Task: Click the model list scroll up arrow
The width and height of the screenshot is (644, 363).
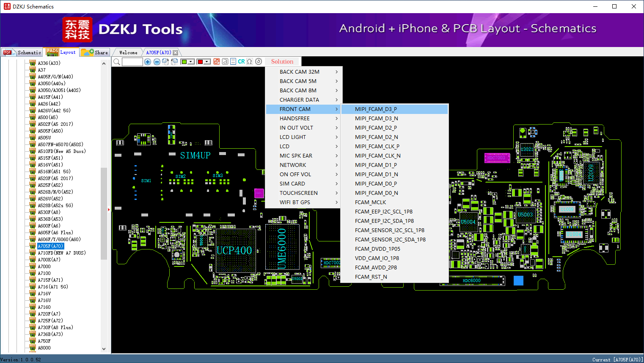Action: tap(104, 64)
